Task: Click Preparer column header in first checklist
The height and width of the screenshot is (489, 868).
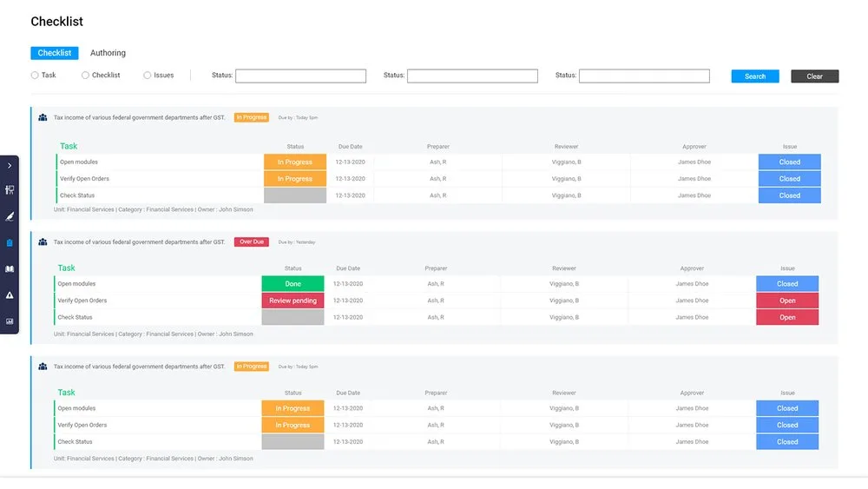Action: tap(437, 147)
